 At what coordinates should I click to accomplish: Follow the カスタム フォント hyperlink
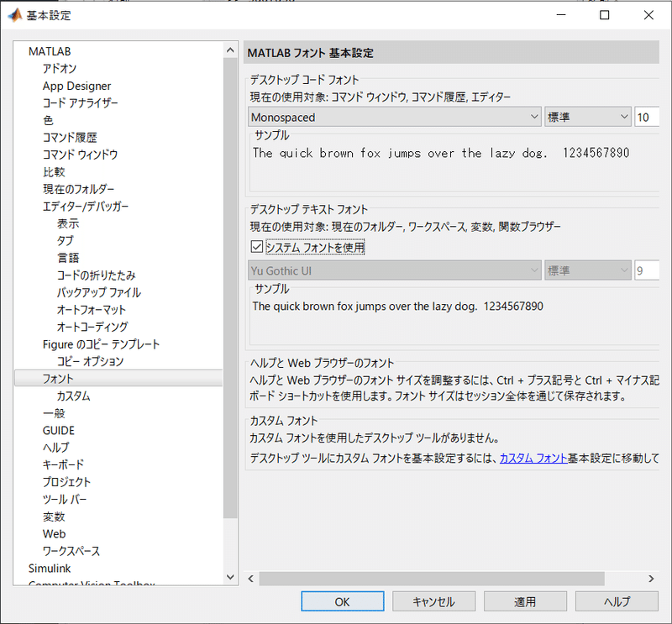click(533, 459)
